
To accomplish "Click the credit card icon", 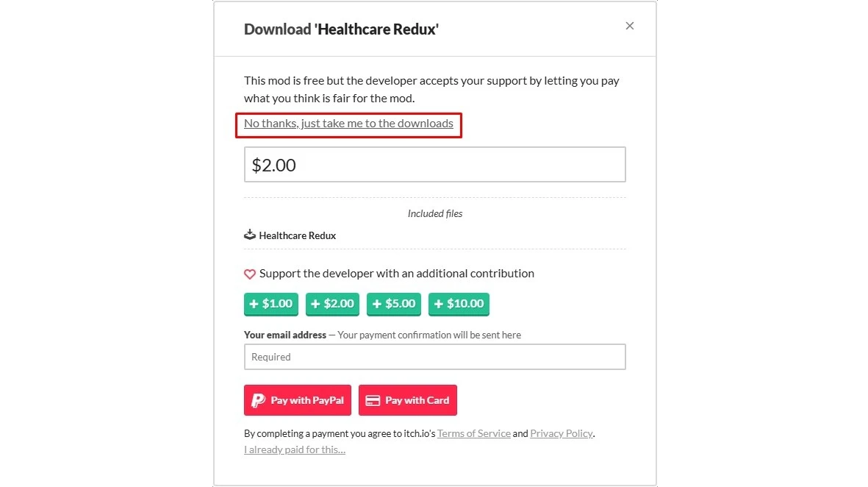I will coord(373,400).
